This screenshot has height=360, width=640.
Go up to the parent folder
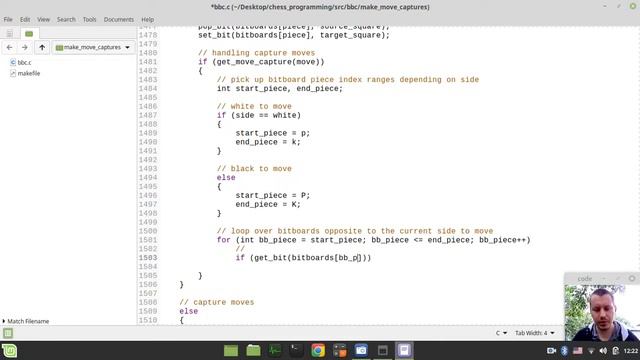[42, 47]
